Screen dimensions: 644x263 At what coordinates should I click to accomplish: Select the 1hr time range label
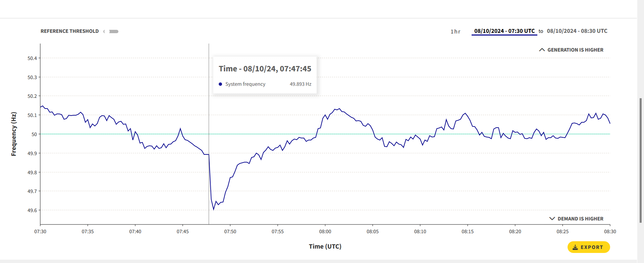point(455,31)
